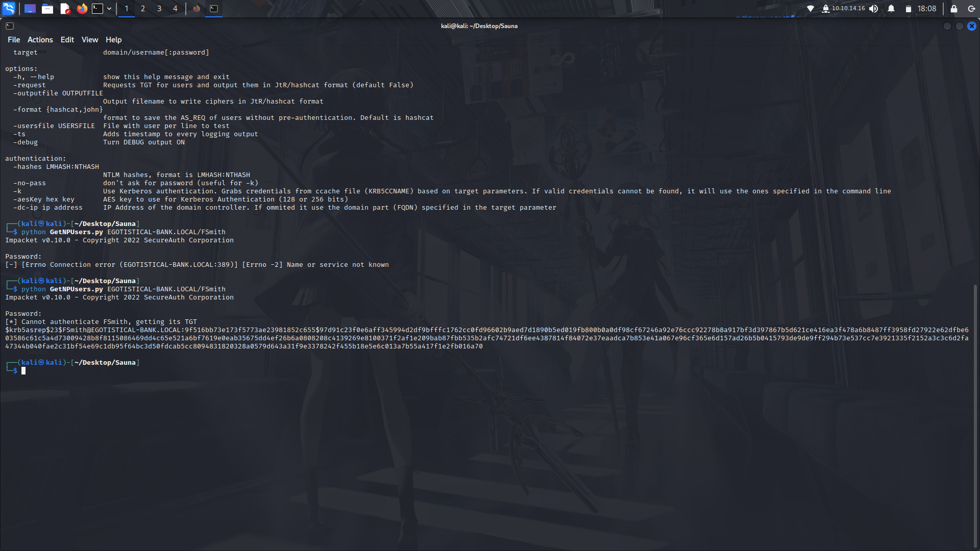Screen dimensions: 980x551
Task: Open the terminal Help menu
Action: click(x=113, y=40)
